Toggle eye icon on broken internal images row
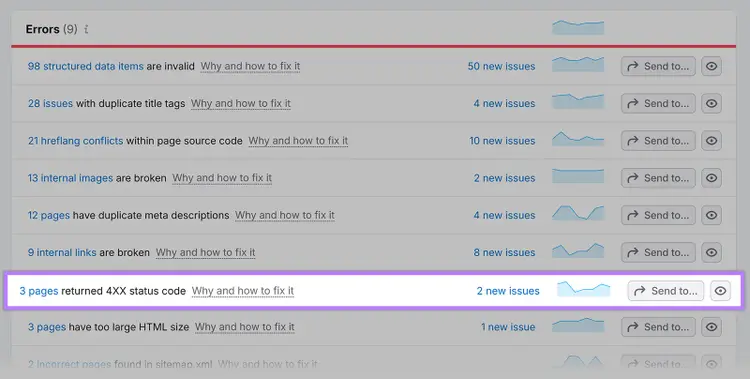The height and width of the screenshot is (379, 750). pos(711,178)
